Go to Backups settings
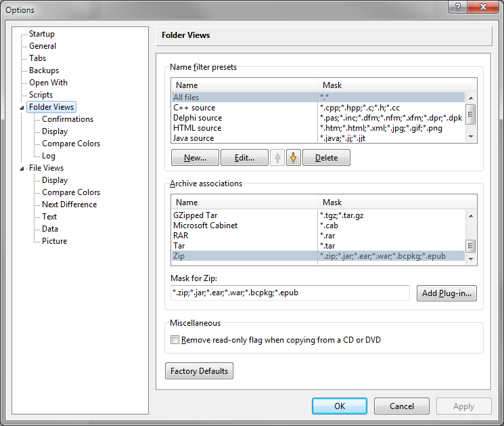 click(x=44, y=70)
